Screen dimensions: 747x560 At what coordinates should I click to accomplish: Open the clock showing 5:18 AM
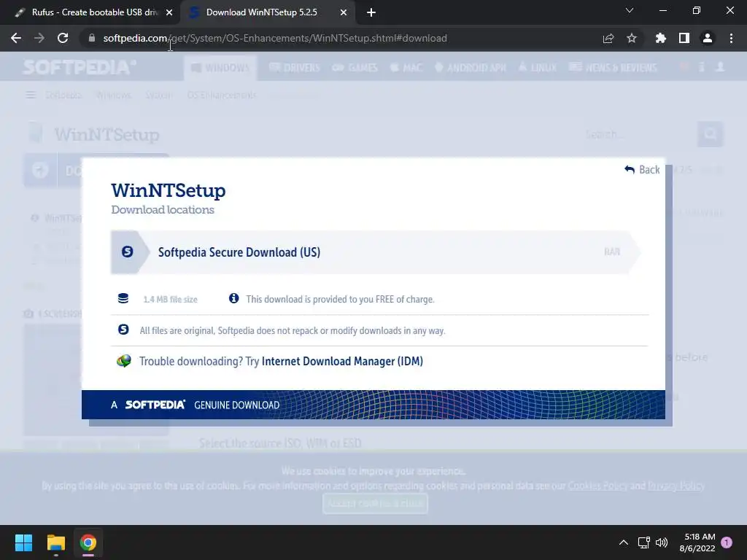point(697,542)
